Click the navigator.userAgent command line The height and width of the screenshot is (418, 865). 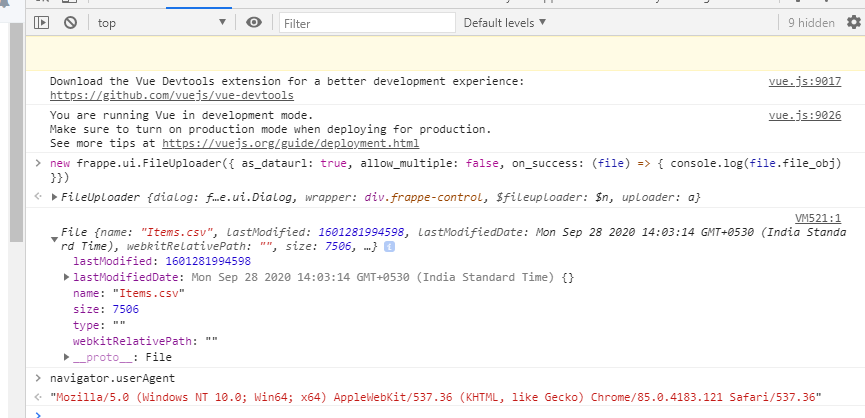pos(112,378)
